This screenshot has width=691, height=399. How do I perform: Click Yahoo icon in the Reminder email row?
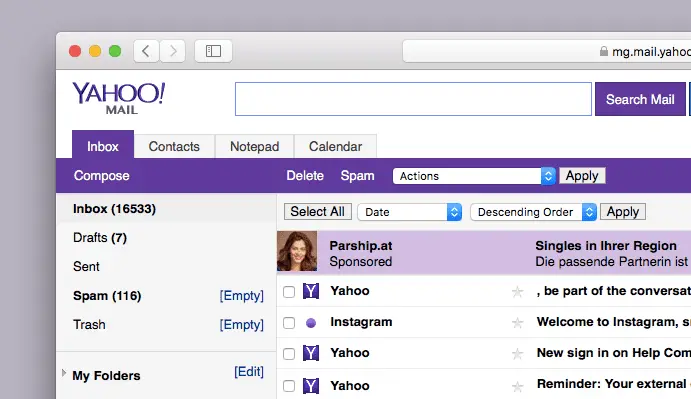point(311,386)
